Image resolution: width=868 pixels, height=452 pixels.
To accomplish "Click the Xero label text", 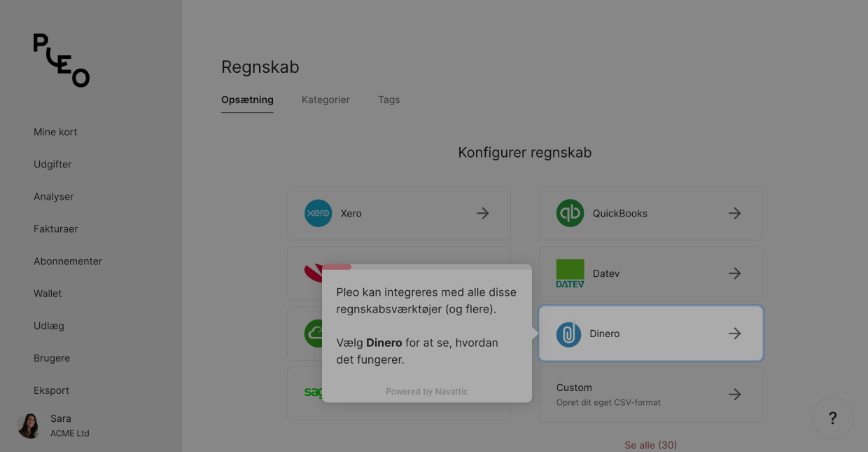I will pyautogui.click(x=351, y=213).
